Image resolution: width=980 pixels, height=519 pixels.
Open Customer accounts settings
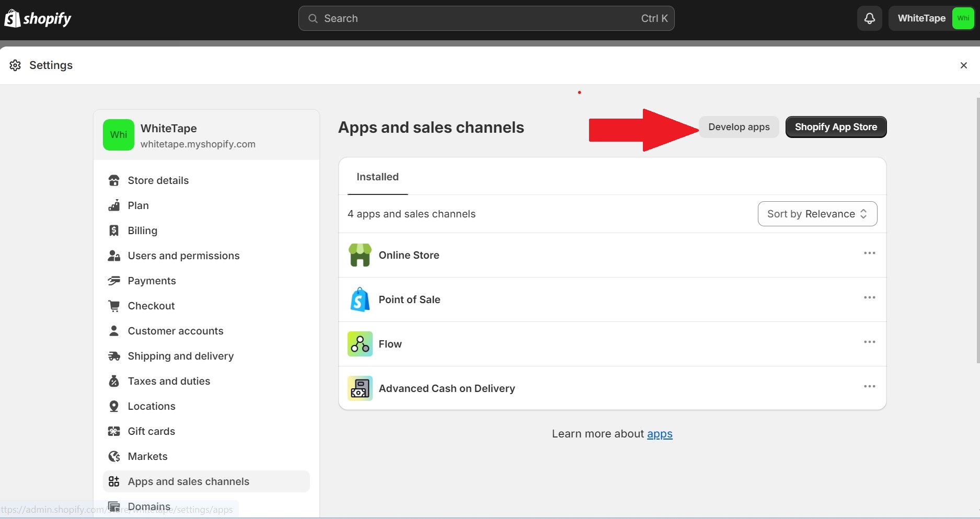coord(206,331)
